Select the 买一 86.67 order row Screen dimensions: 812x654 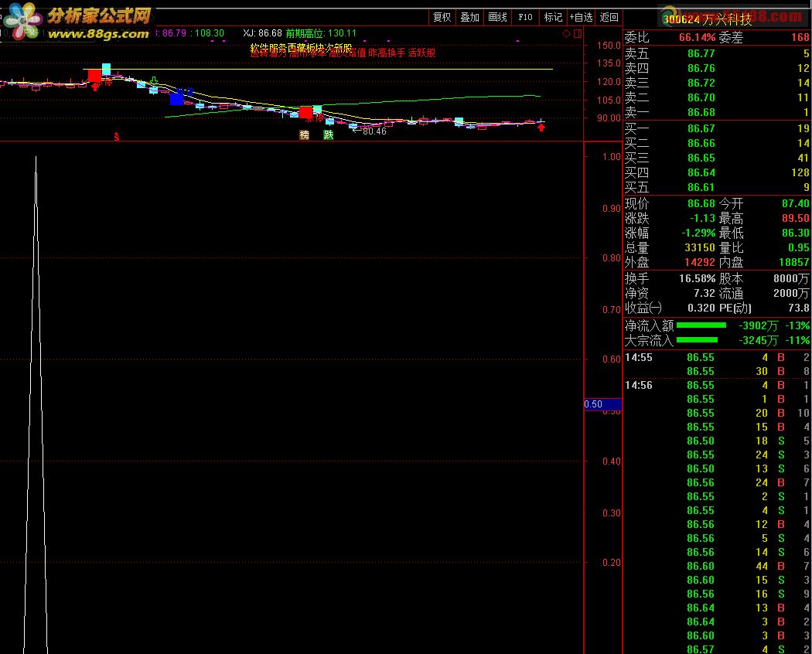point(717,128)
